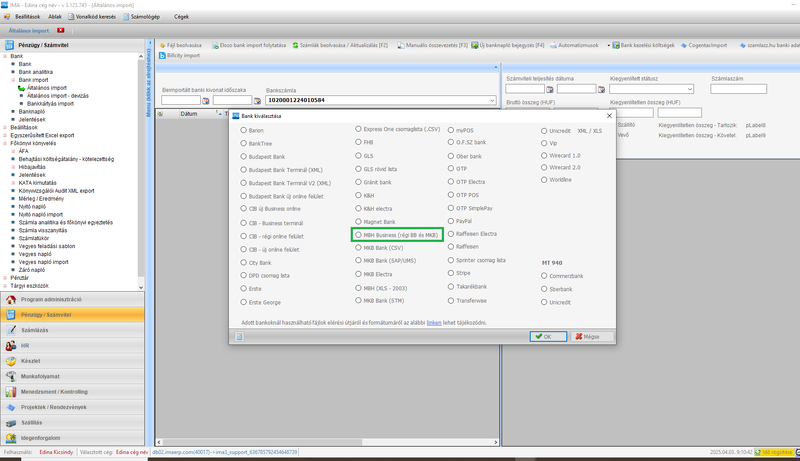Click CogentaxImport toolbar icon

pyautogui.click(x=684, y=45)
